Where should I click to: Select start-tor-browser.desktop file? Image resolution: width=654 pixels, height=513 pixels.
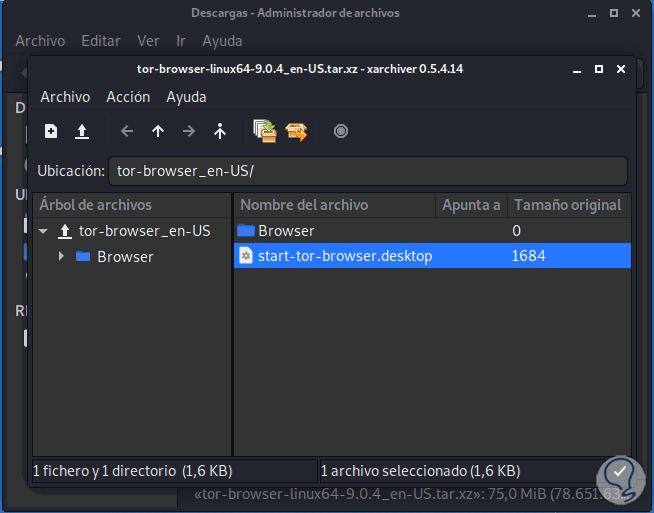point(432,256)
